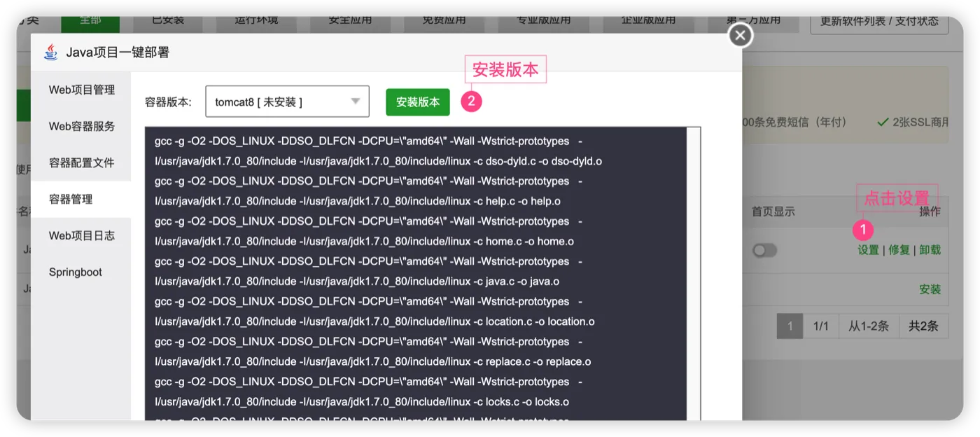Open the tomcat8 container version dropdown
980x437 pixels.
coord(287,102)
